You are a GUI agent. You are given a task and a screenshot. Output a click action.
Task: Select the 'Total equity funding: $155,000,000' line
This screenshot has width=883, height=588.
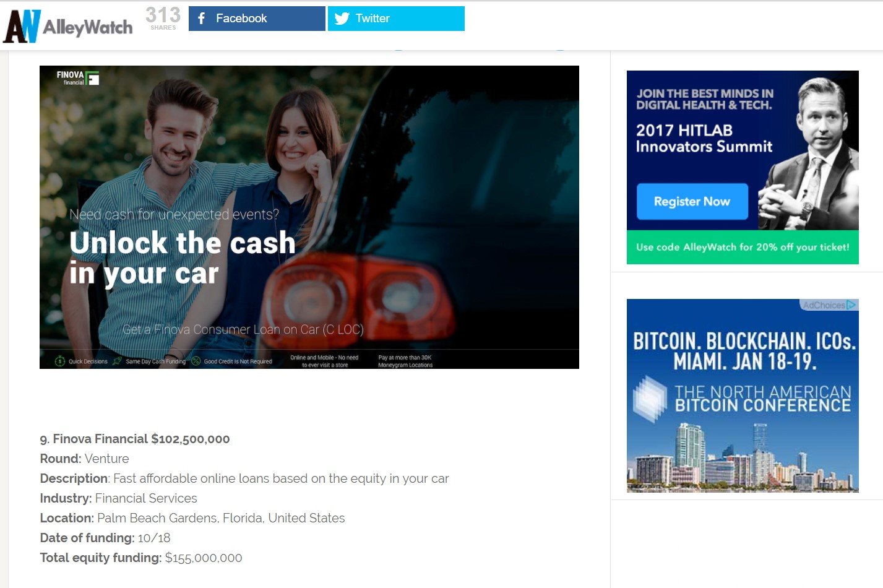point(141,558)
